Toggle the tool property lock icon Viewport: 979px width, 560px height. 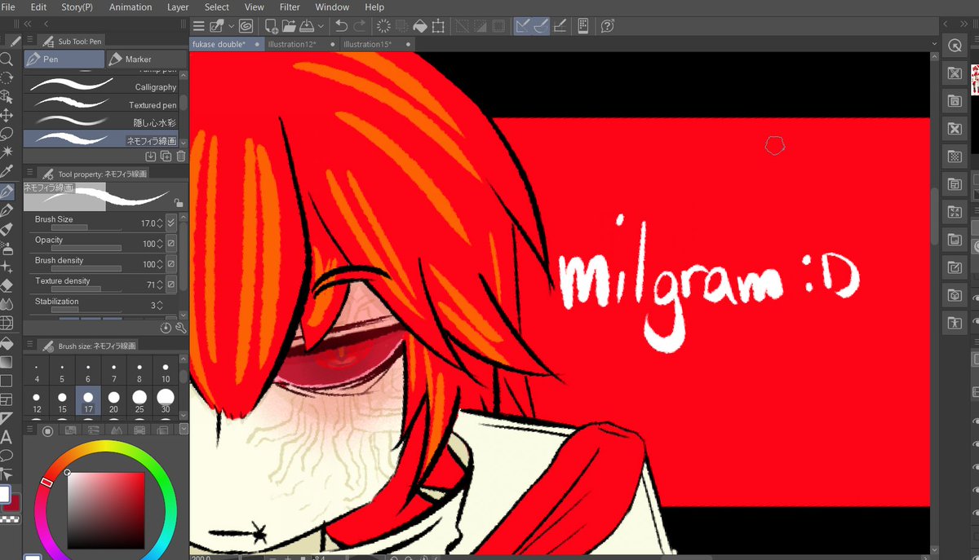(x=178, y=203)
